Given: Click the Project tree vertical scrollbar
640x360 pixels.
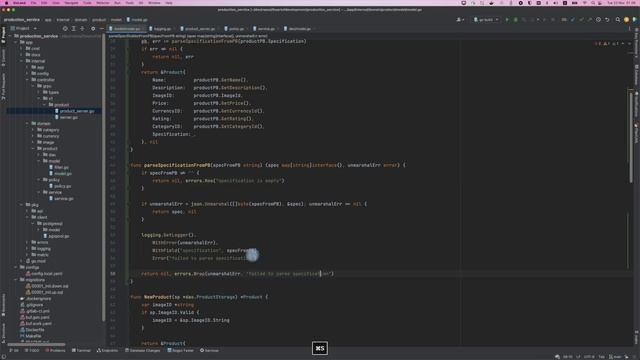Looking at the screenshot, I should (x=104, y=178).
